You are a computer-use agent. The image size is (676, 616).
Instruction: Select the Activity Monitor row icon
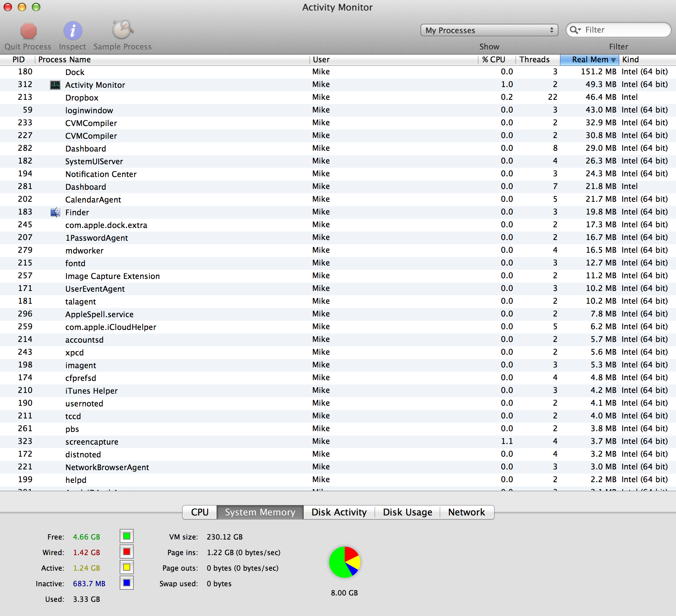pyautogui.click(x=55, y=85)
